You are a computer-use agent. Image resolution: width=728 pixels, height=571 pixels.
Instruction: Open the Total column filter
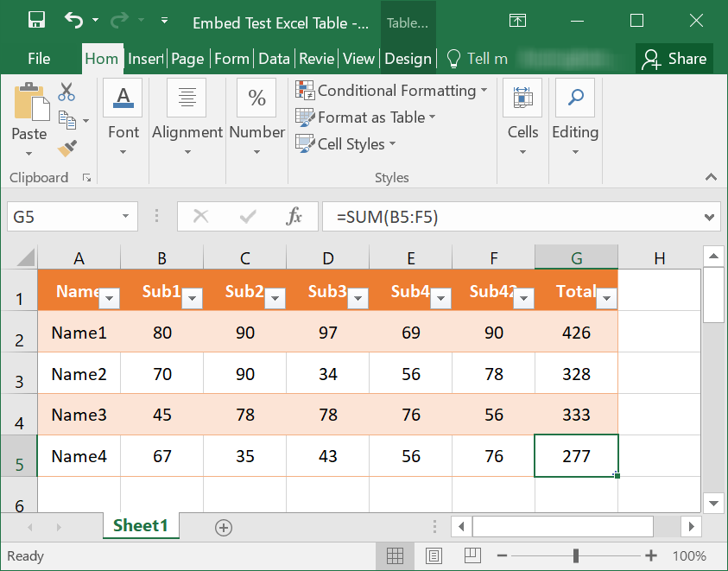[x=606, y=297]
